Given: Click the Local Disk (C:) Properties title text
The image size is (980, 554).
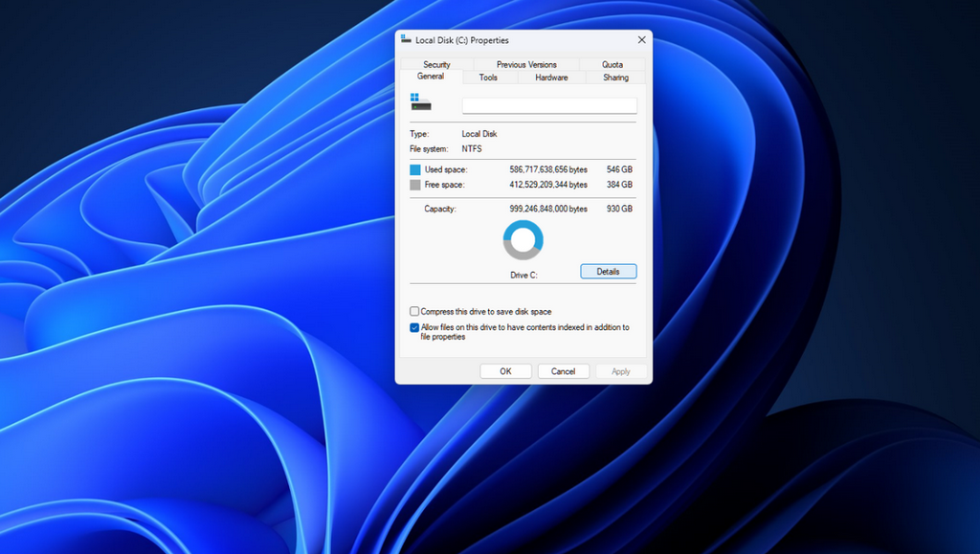Looking at the screenshot, I should 462,40.
